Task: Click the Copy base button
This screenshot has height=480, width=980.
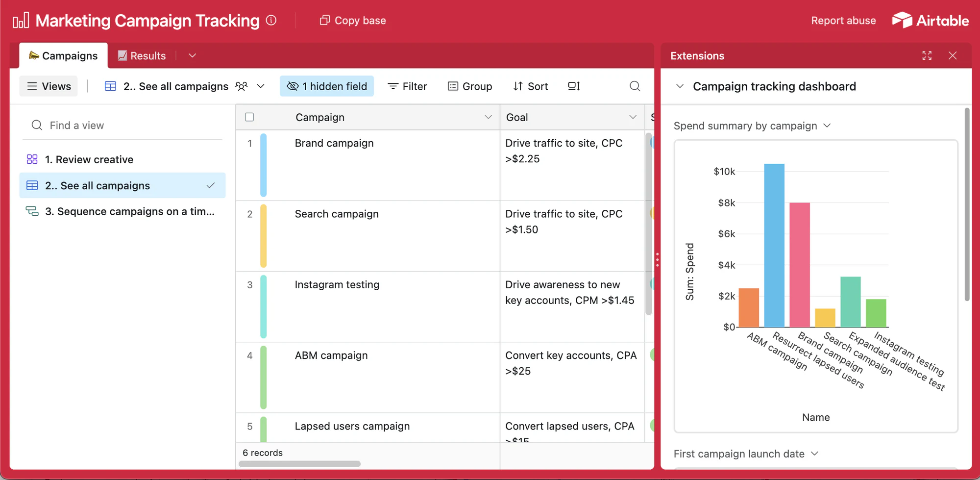Action: coord(353,21)
